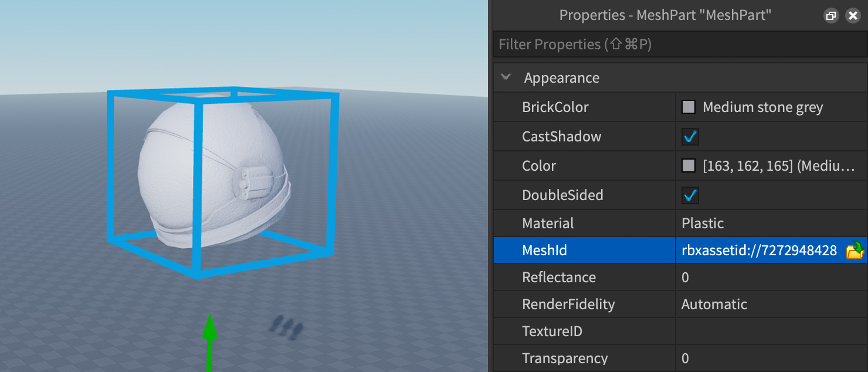Image resolution: width=868 pixels, height=372 pixels.
Task: Select the BrickColor property label
Action: click(x=555, y=107)
